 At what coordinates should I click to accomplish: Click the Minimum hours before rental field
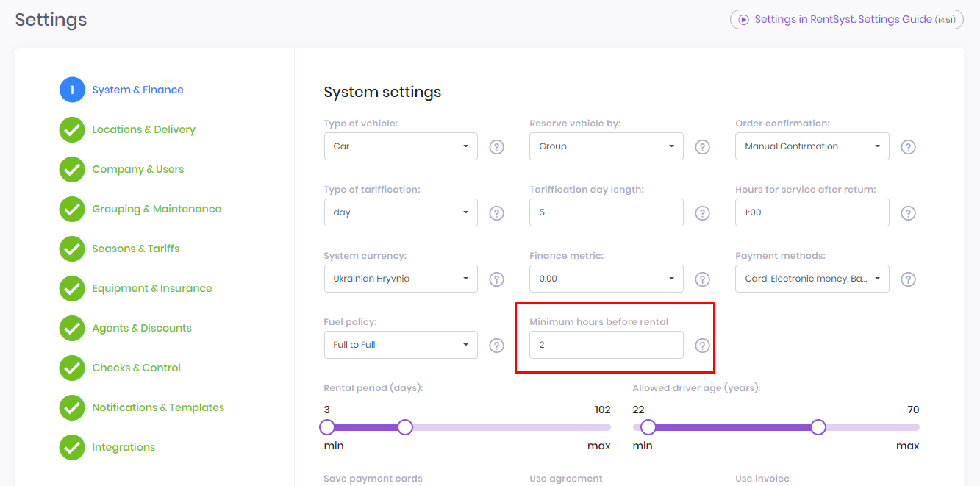coord(606,345)
